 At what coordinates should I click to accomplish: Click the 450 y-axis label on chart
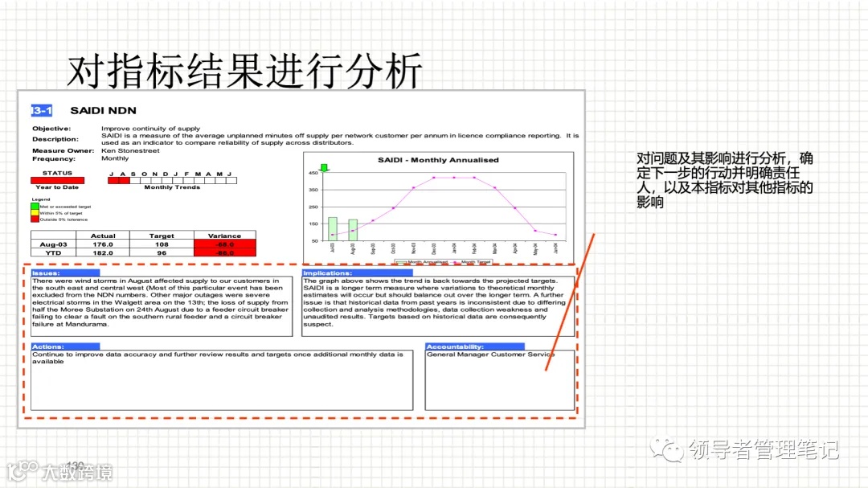click(313, 173)
